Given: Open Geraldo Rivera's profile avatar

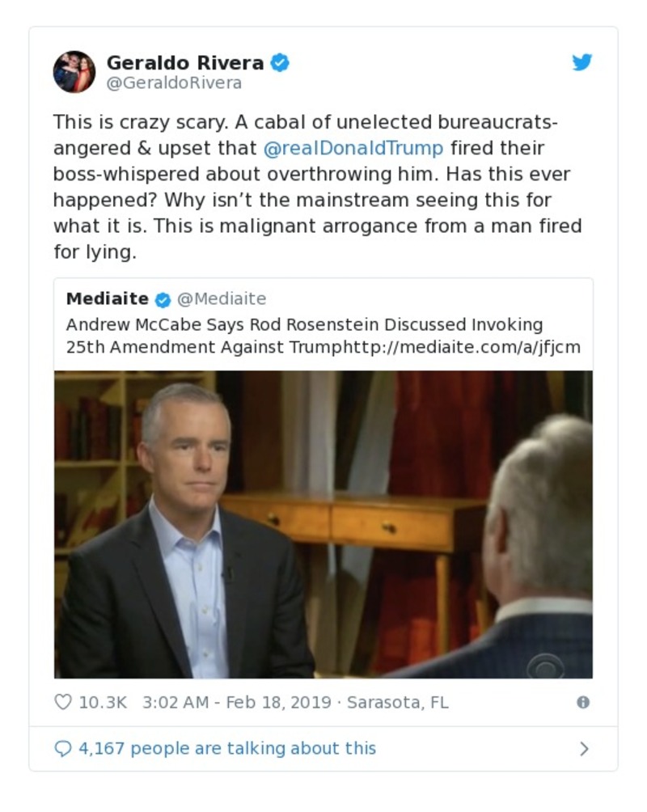Looking at the screenshot, I should pos(74,72).
